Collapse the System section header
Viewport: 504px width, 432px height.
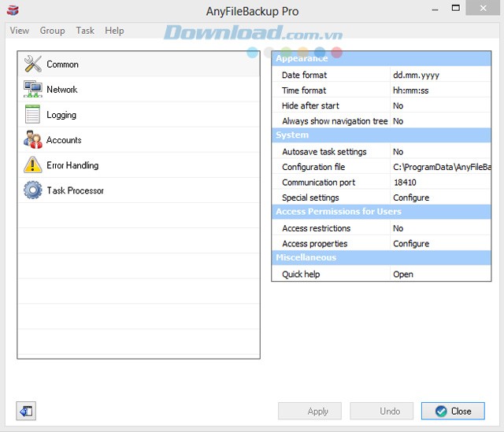(x=381, y=135)
